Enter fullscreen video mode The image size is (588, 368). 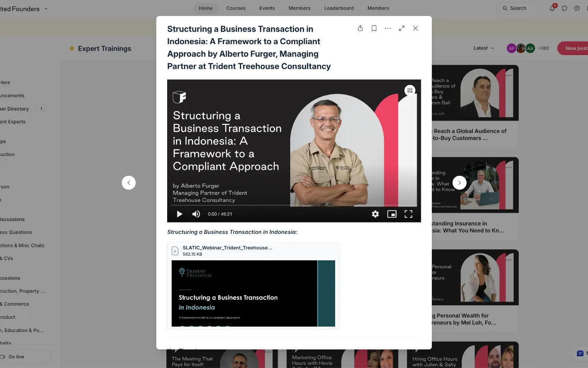pyautogui.click(x=408, y=214)
